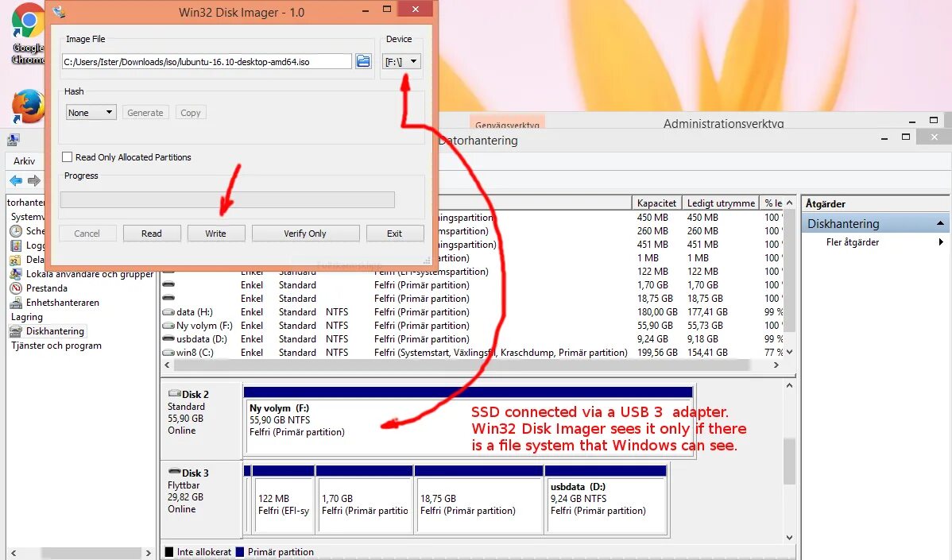Click the Primär partition legend swatch
The height and width of the screenshot is (560, 952).
(240, 552)
